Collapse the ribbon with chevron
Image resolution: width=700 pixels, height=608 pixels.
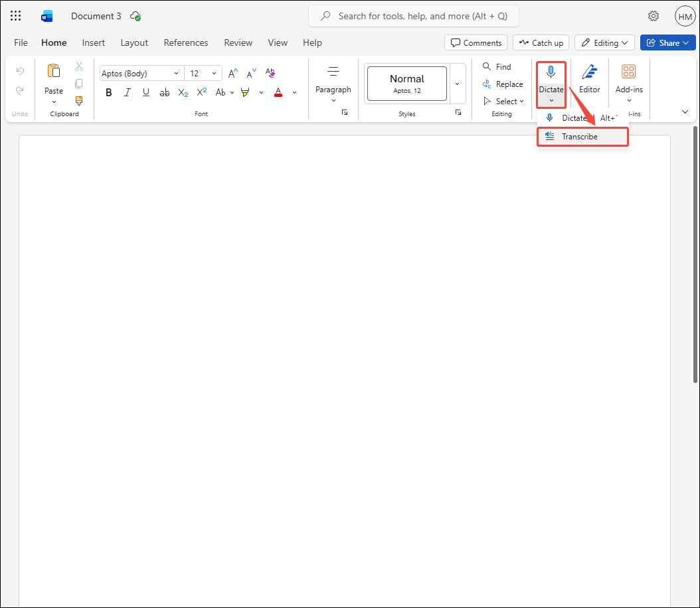[685, 112]
